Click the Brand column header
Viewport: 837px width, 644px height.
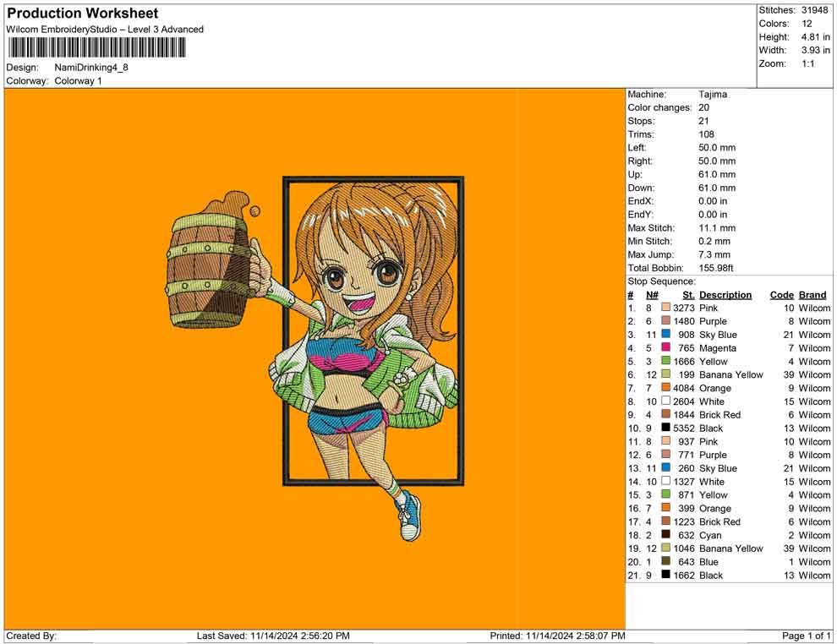pyautogui.click(x=812, y=294)
